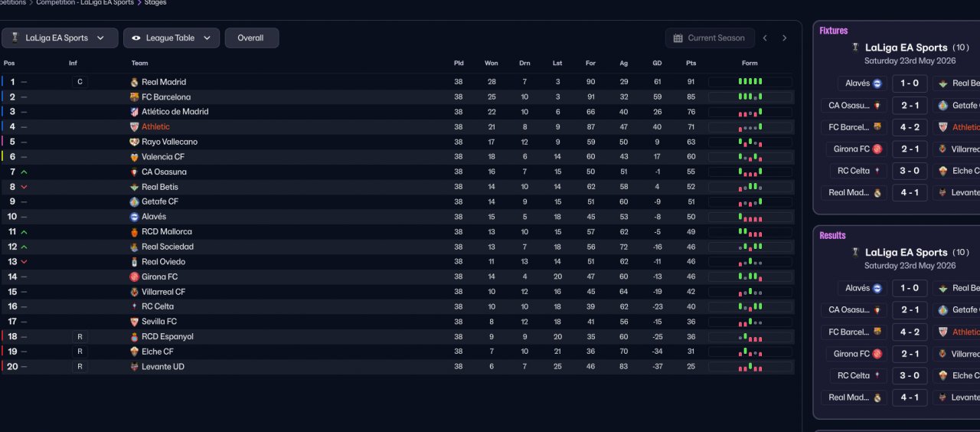The height and width of the screenshot is (432, 980).
Task: Click the Fixtures panel title
Action: (x=834, y=31)
